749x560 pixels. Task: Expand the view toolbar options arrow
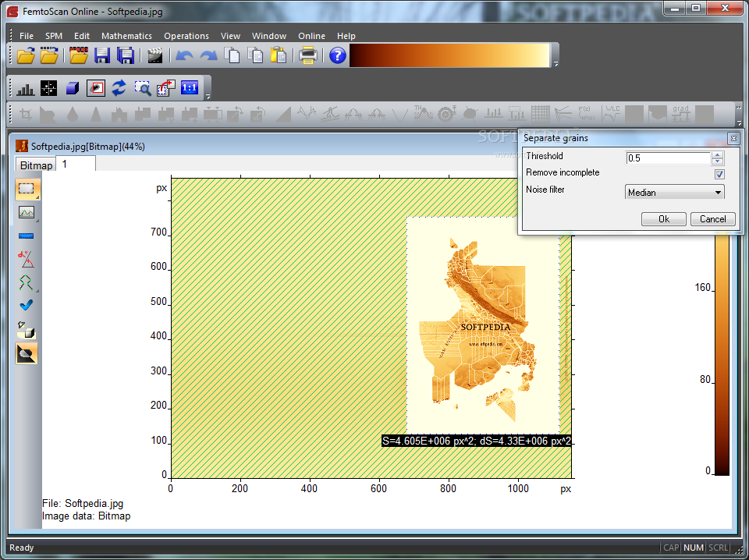click(208, 97)
